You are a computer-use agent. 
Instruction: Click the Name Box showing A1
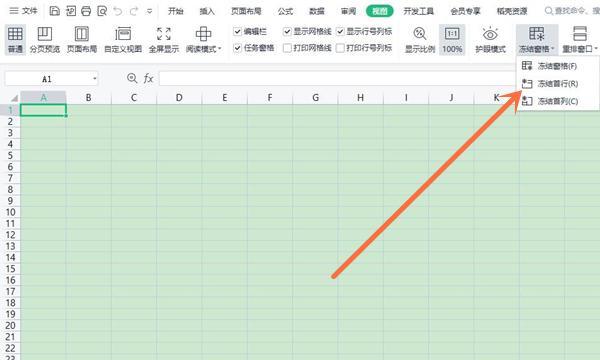(47, 79)
